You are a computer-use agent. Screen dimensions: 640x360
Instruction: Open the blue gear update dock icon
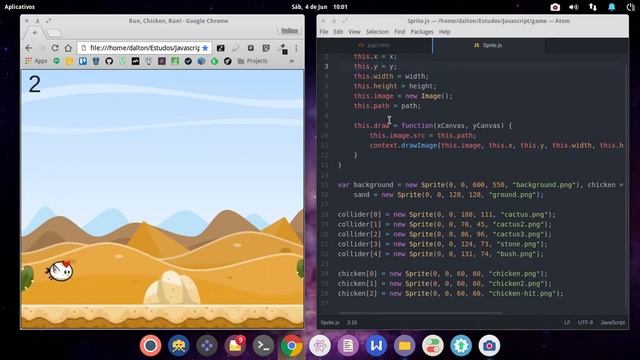click(461, 346)
